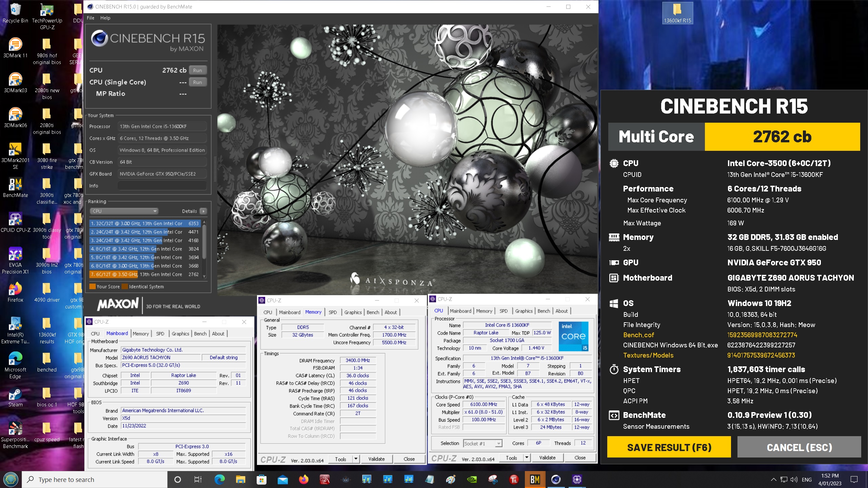
Task: Expand ranking Details arrow in Cinebench
Action: (203, 211)
